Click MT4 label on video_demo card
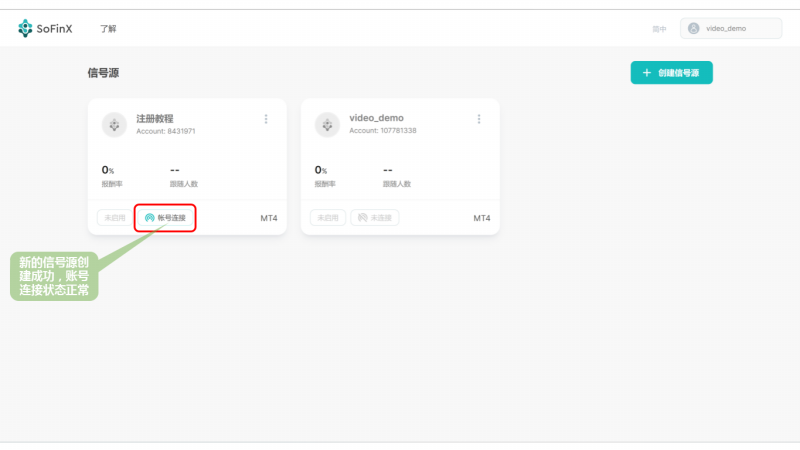 point(482,217)
